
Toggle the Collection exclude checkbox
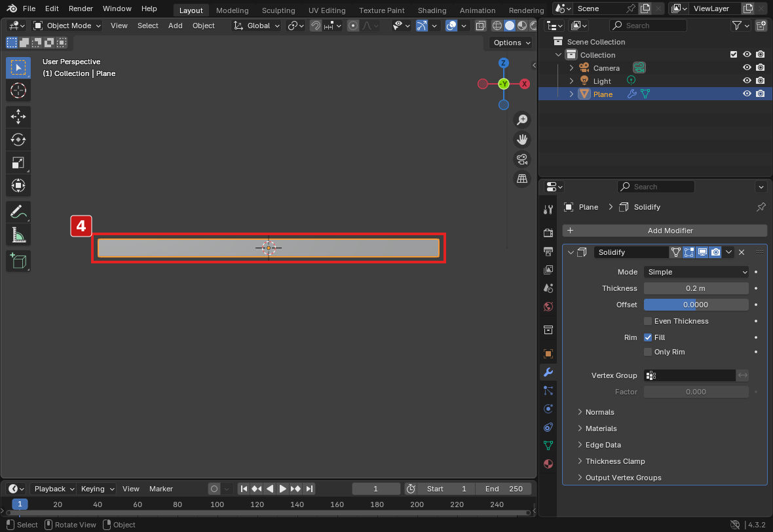(x=734, y=55)
